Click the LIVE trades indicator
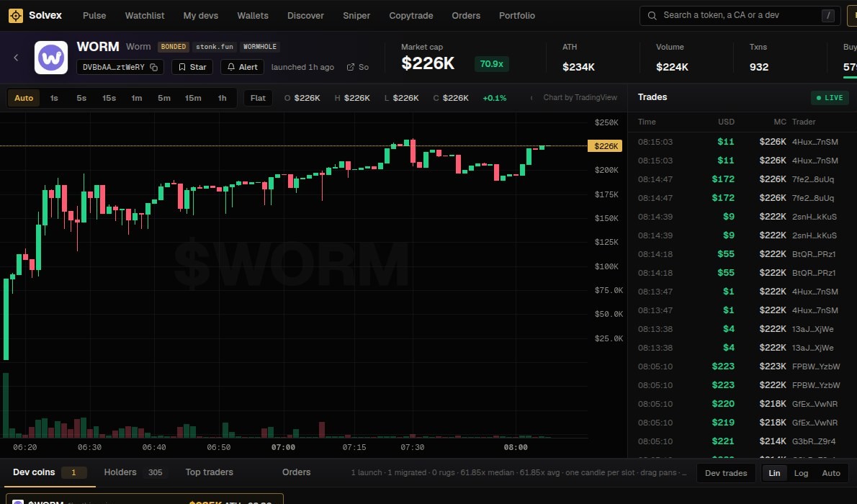This screenshot has height=504, width=857. (830, 97)
